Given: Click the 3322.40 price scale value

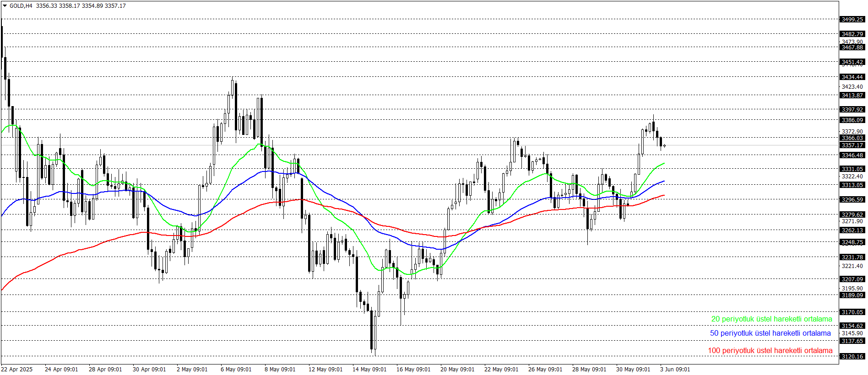Looking at the screenshot, I should pos(852,176).
